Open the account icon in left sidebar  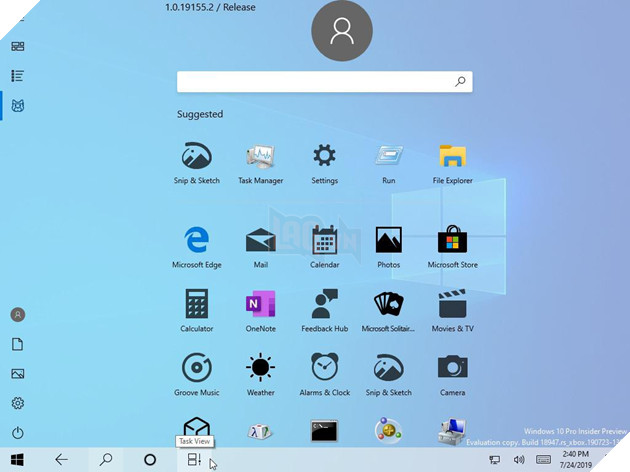[x=18, y=315]
